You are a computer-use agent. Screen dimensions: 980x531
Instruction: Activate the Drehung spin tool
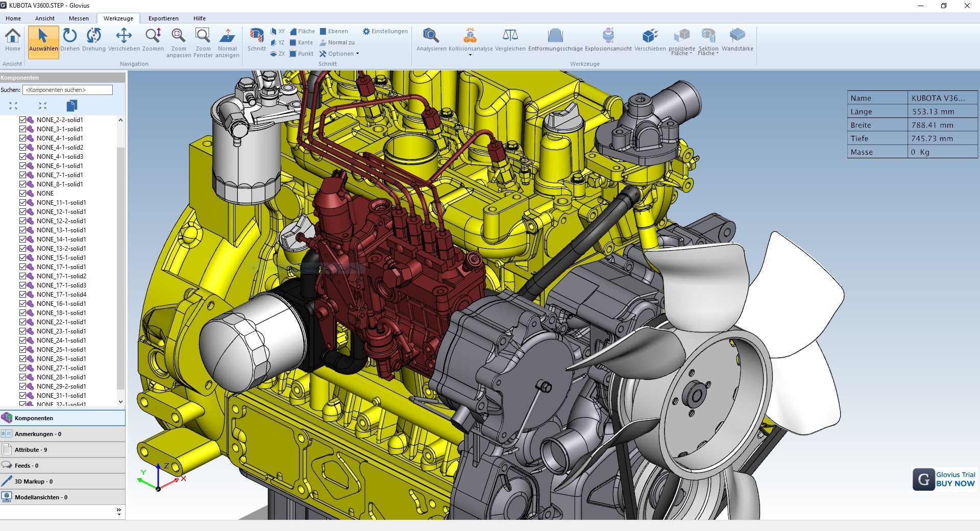[94, 40]
